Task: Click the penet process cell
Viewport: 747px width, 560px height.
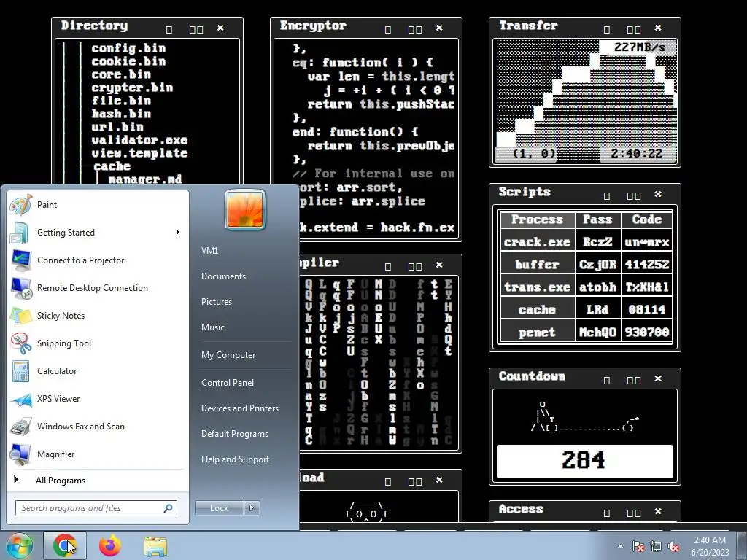Action: point(537,332)
